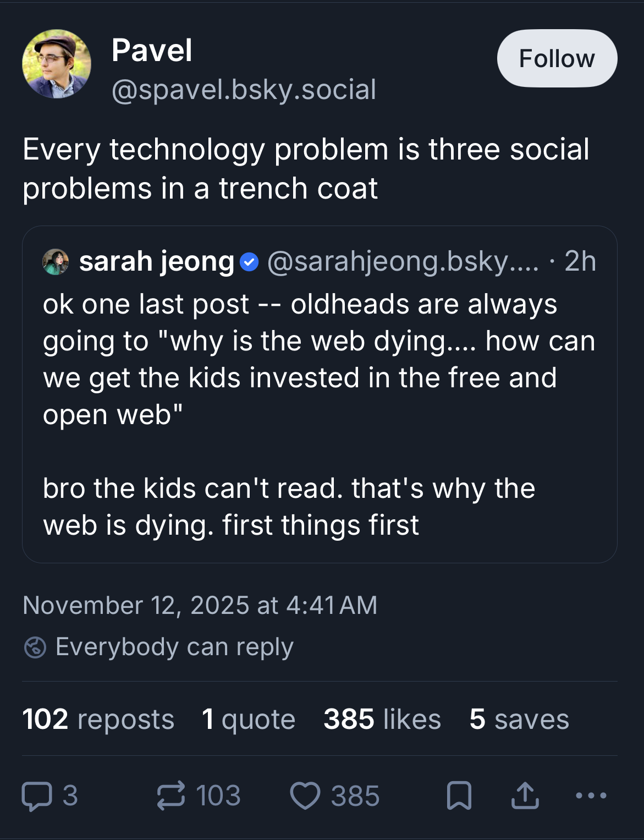Click Pavel's display name

(x=152, y=51)
